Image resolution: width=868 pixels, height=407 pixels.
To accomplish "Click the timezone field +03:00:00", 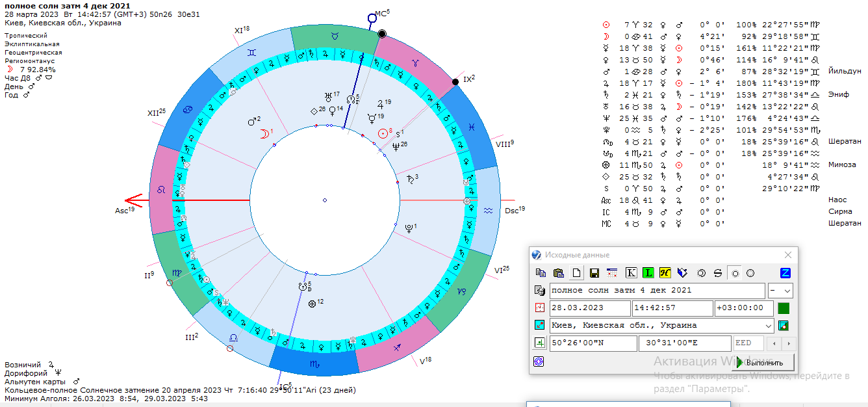I will coord(744,308).
